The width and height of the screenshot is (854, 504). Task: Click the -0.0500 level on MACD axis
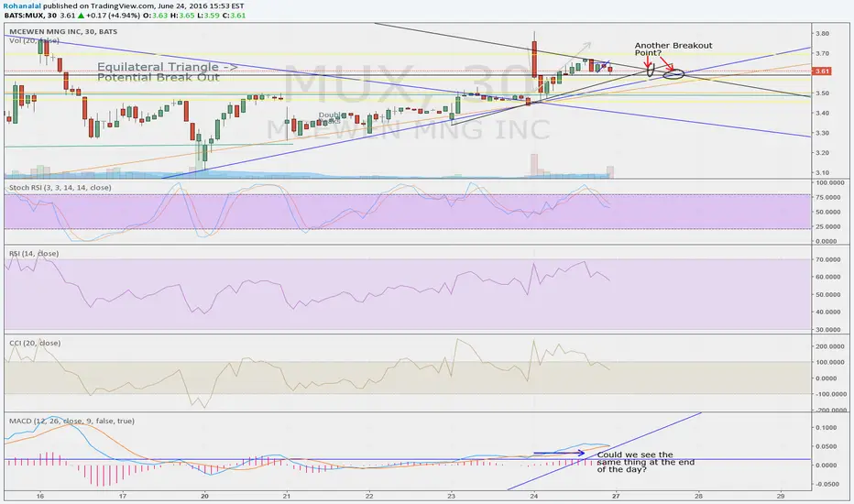click(x=825, y=483)
